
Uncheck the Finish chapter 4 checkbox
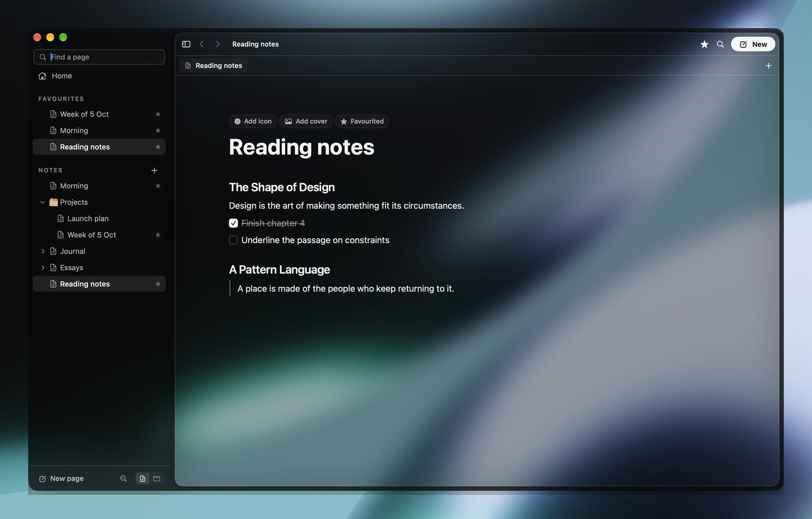tap(233, 223)
